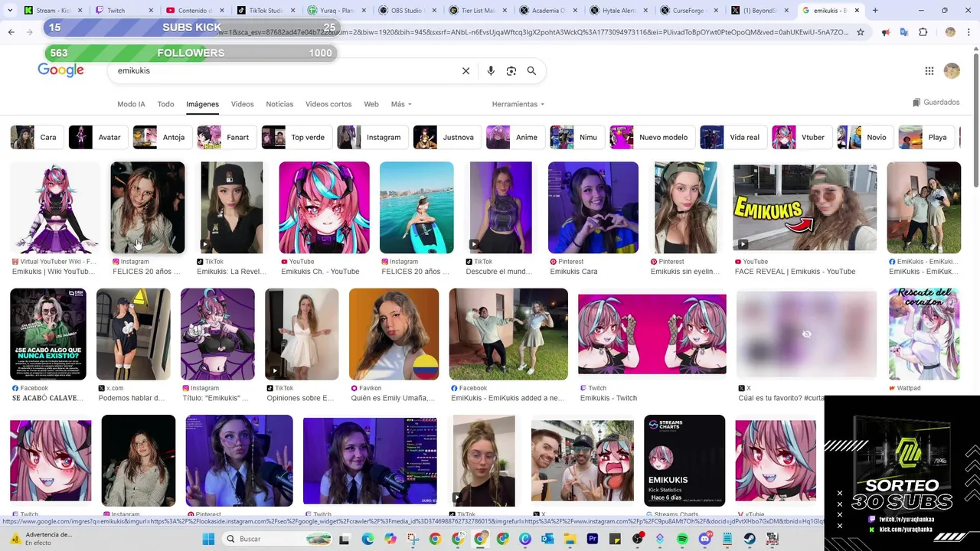Filter images by the Avatar chip
The height and width of the screenshot is (551, 980).
(97, 137)
